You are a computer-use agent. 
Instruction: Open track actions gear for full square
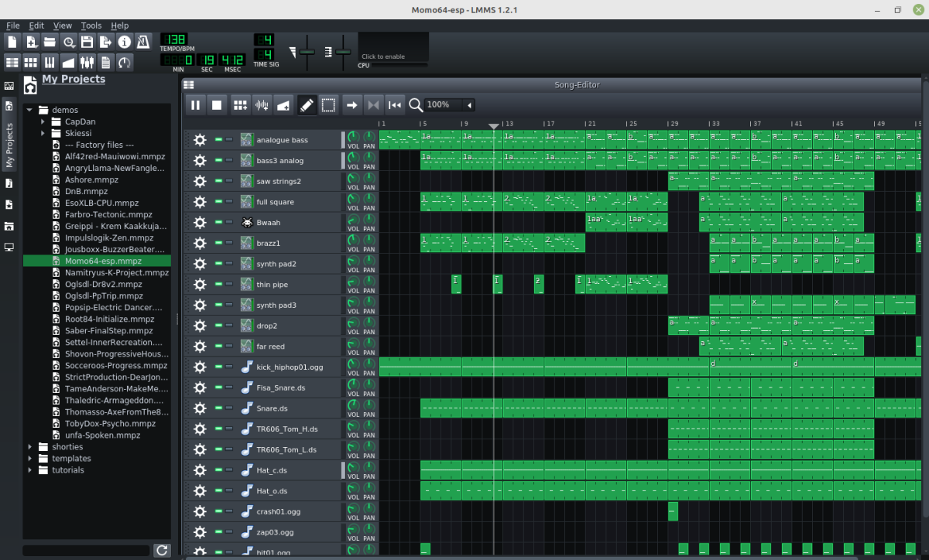click(x=200, y=202)
